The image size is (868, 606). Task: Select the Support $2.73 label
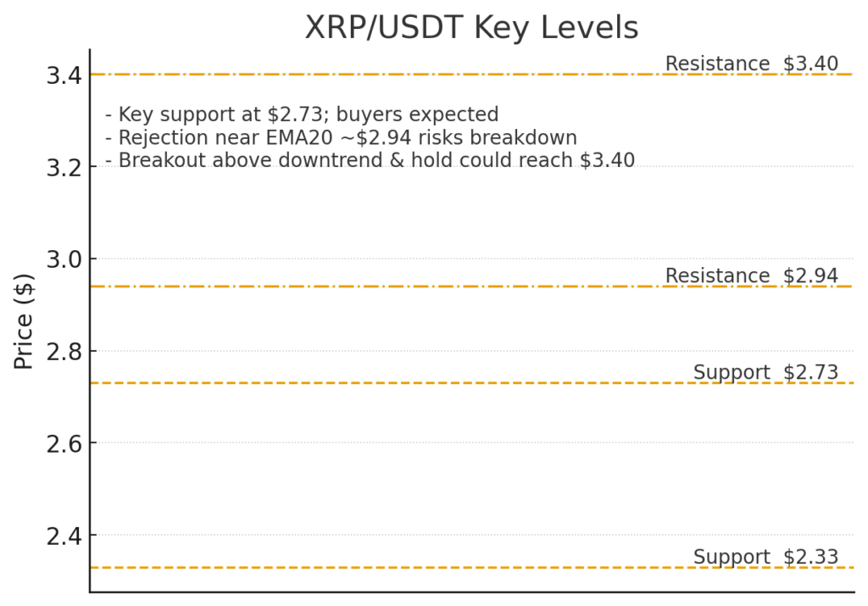tap(765, 372)
